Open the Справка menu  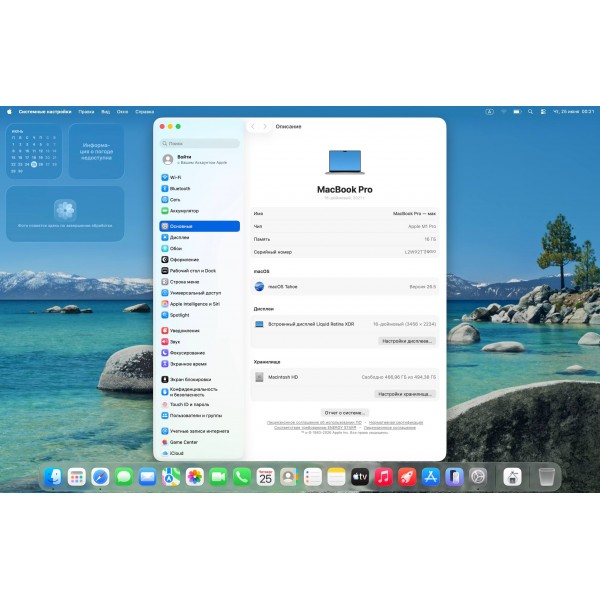[145, 112]
